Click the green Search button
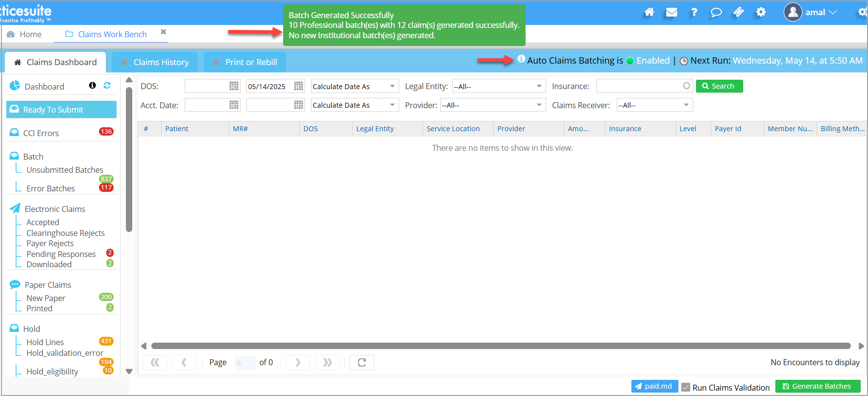The width and height of the screenshot is (868, 396). click(719, 86)
